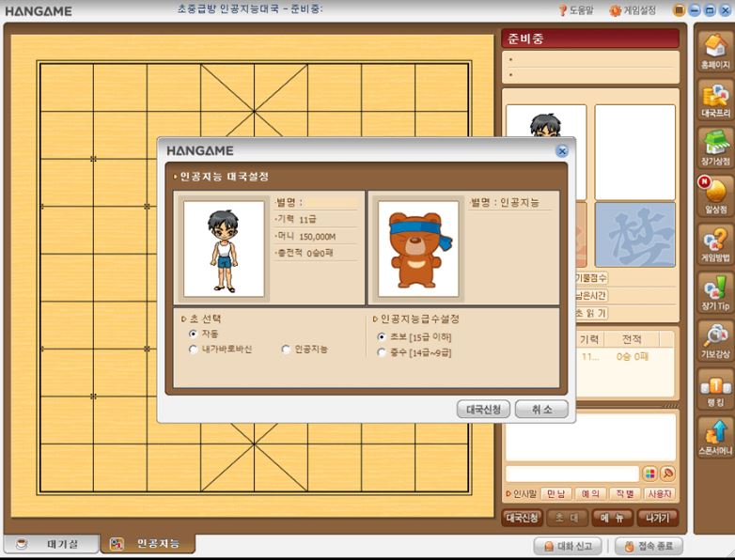Click the 0승 0패 record in player list
735x560 pixels.
tap(632, 357)
